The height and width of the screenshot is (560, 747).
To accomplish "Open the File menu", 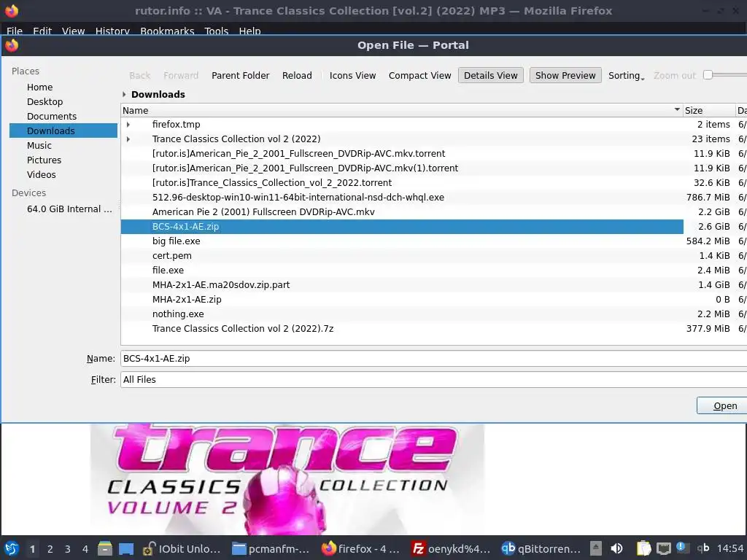I will (x=15, y=31).
